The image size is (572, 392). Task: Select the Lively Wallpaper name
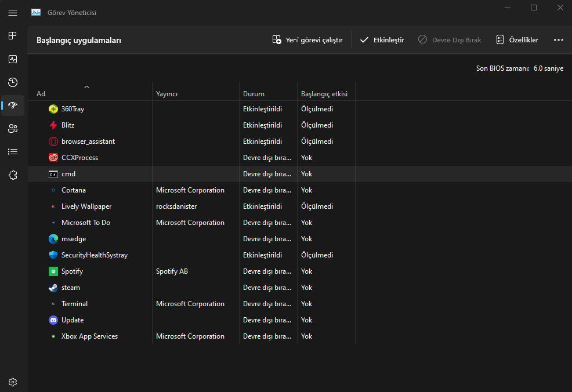pyautogui.click(x=86, y=206)
